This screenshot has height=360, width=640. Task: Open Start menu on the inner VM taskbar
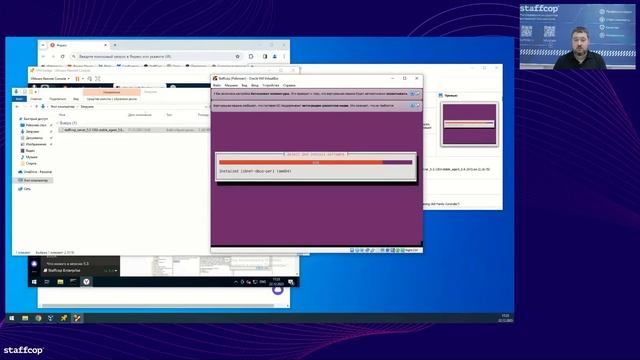coord(34,282)
